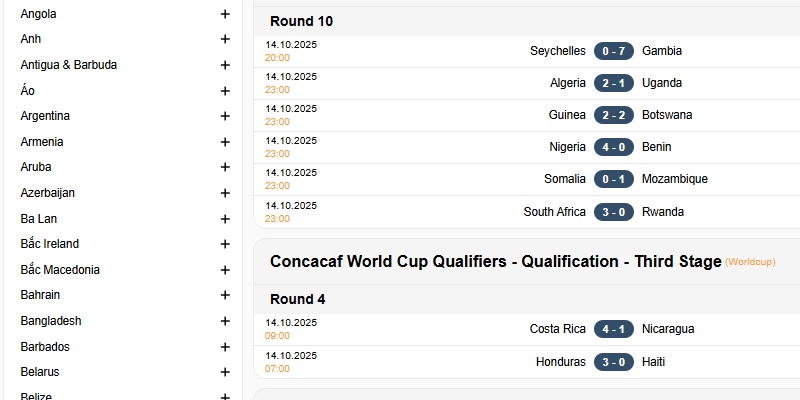Image resolution: width=800 pixels, height=400 pixels.
Task: Click the Worldcup tag link
Action: coord(750,262)
